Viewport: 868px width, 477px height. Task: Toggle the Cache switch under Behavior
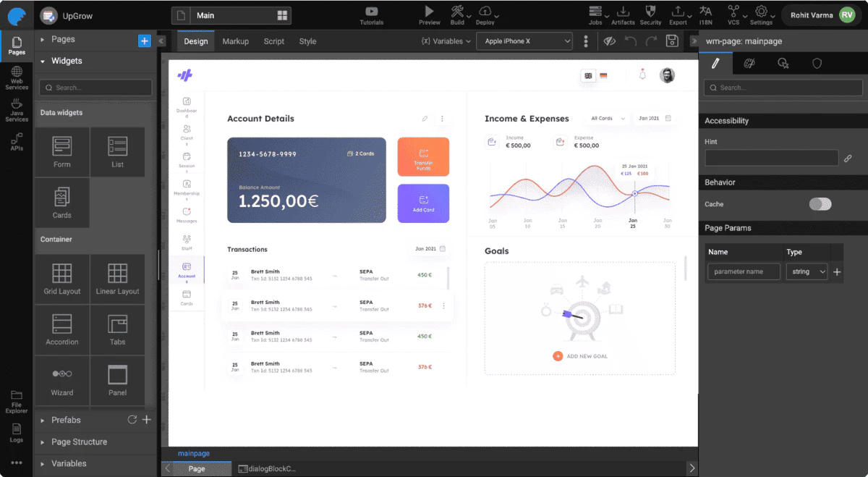(820, 204)
